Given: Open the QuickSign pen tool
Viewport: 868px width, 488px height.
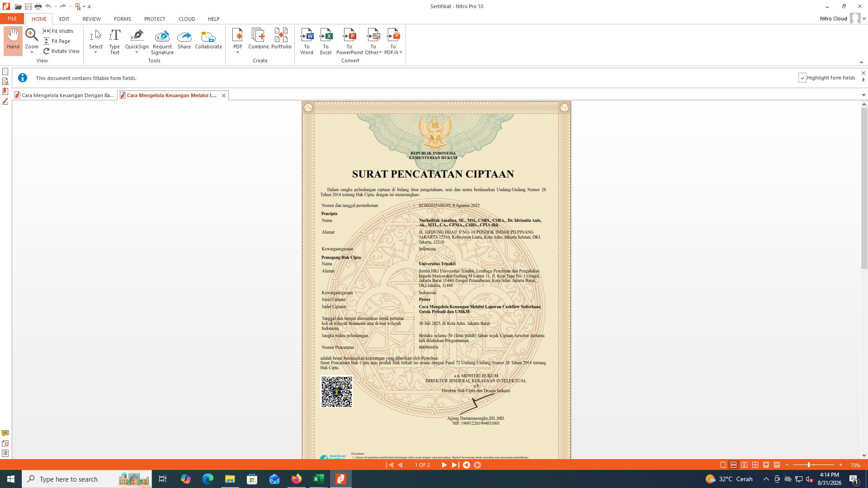Looking at the screenshot, I should [137, 35].
